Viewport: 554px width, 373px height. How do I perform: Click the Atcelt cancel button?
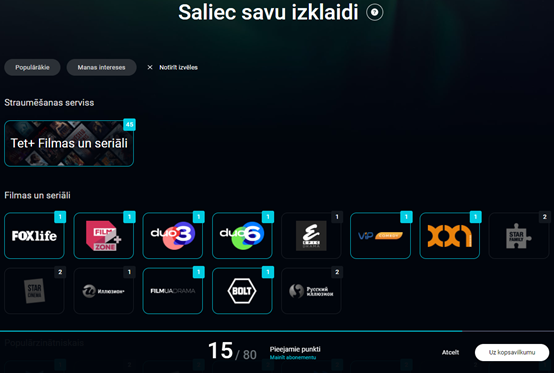[450, 352]
